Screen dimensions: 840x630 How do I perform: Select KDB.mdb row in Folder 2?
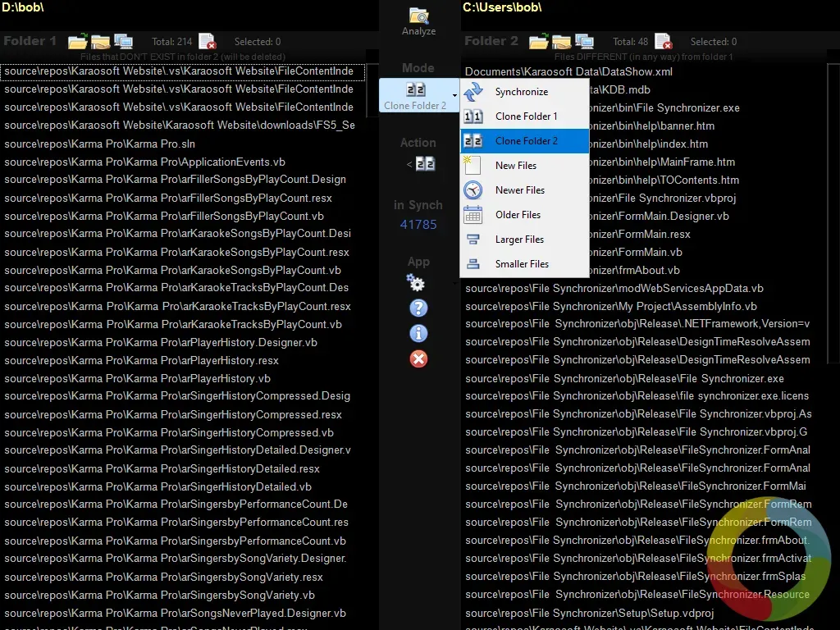coord(707,90)
